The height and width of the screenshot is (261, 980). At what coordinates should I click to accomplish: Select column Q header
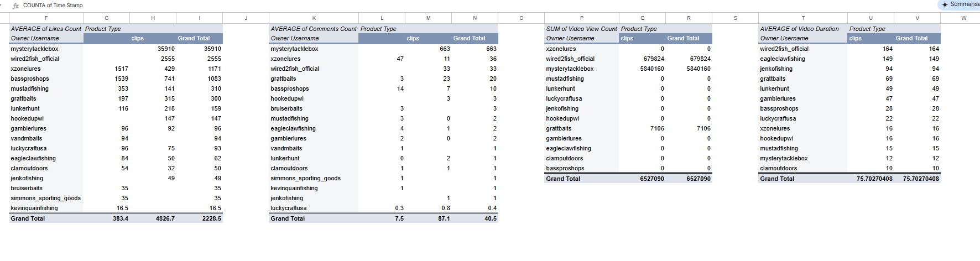click(x=643, y=18)
